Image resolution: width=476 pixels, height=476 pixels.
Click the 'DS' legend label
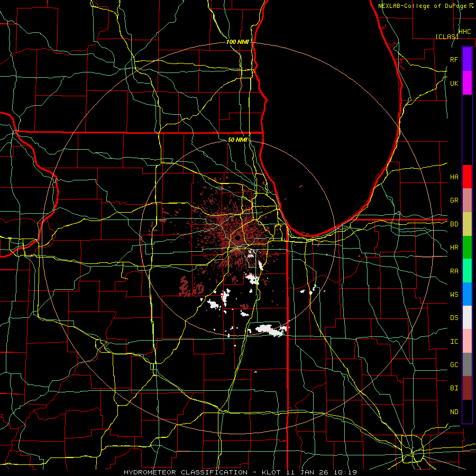(x=454, y=317)
